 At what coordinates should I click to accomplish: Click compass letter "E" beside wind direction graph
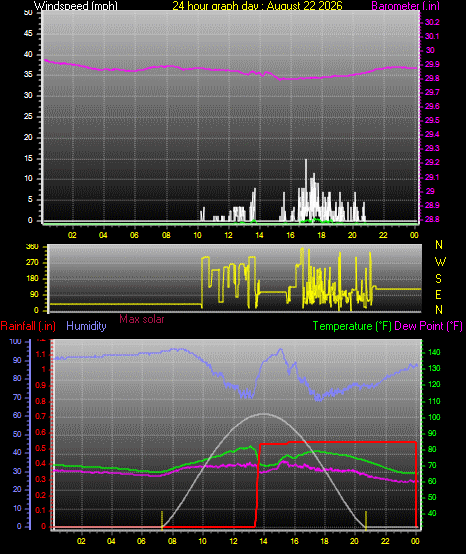pyautogui.click(x=438, y=294)
